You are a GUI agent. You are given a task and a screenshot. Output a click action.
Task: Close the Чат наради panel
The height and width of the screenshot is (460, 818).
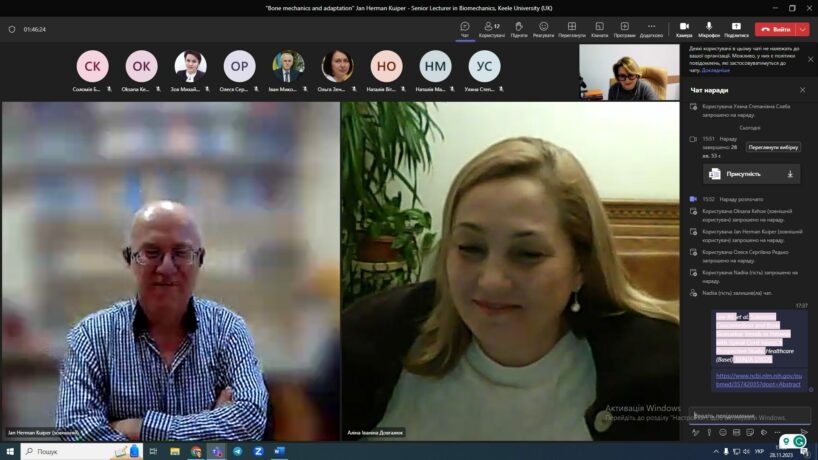802,90
